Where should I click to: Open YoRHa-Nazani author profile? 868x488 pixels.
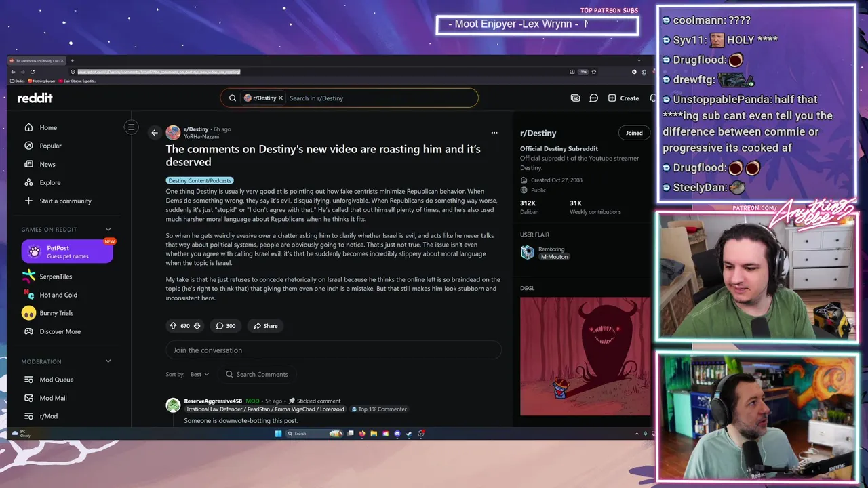201,136
